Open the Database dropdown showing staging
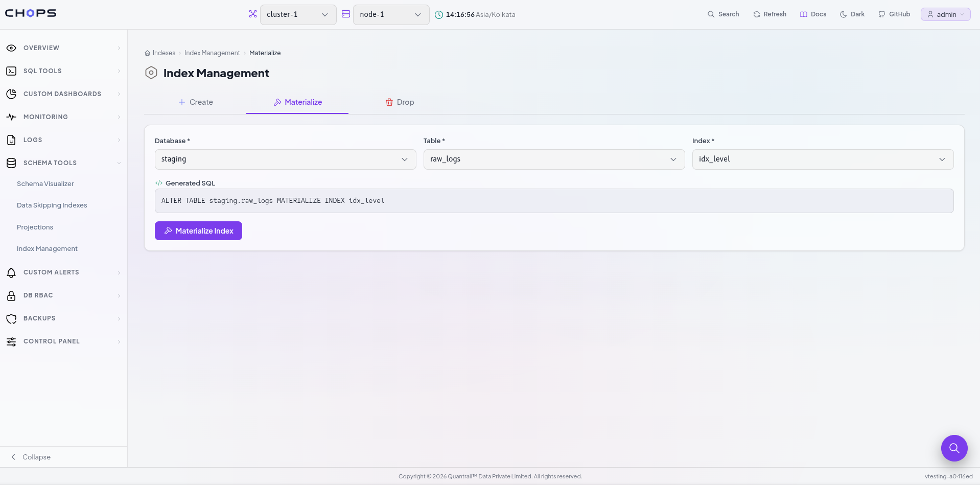The height and width of the screenshot is (485, 980). 285,159
